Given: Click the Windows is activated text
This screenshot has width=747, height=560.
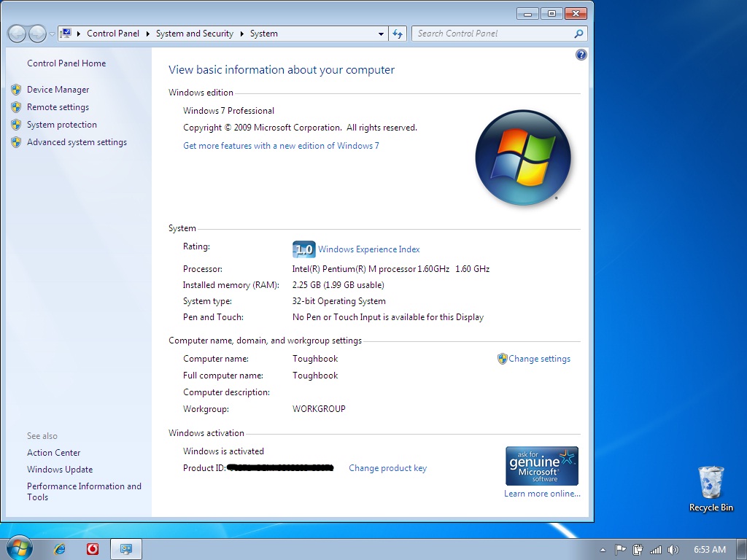Looking at the screenshot, I should [x=223, y=451].
